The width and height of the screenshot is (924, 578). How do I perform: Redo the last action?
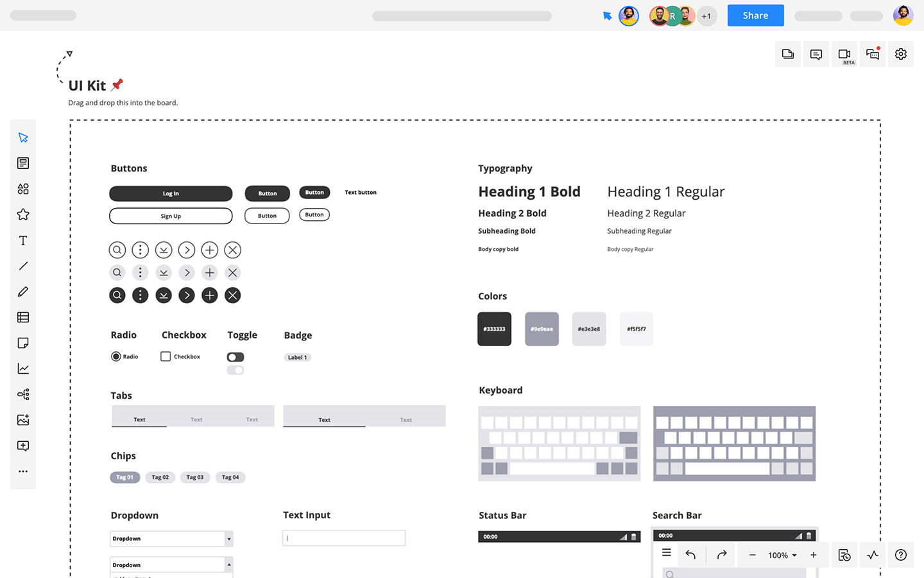point(722,555)
